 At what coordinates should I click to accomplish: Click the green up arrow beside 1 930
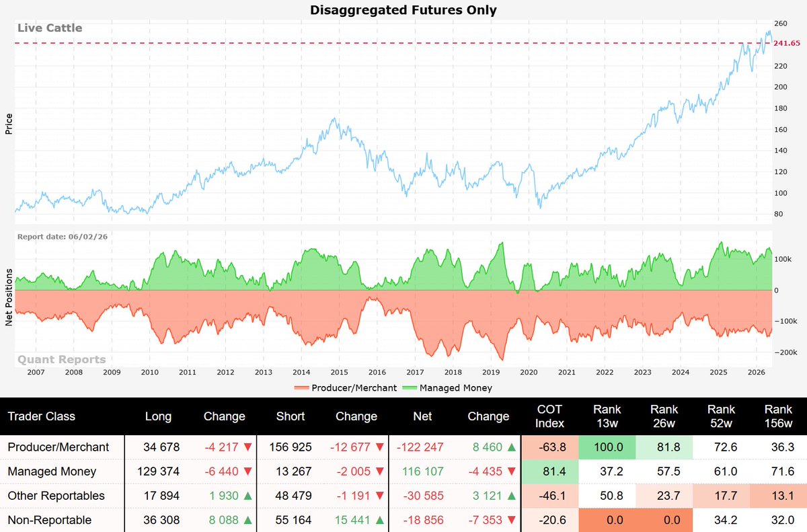click(249, 496)
